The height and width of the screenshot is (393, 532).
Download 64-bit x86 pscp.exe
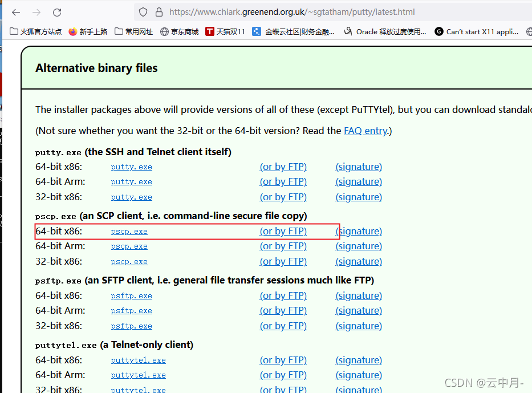coord(129,232)
